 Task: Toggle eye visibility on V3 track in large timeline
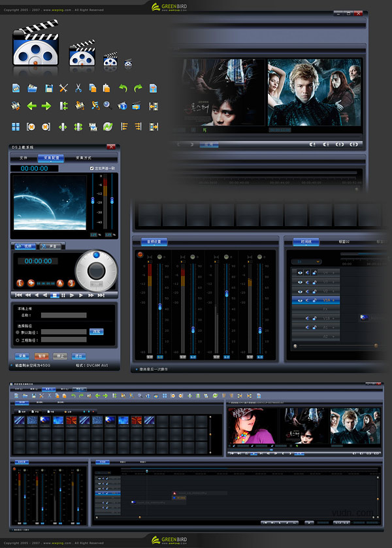[300, 282]
